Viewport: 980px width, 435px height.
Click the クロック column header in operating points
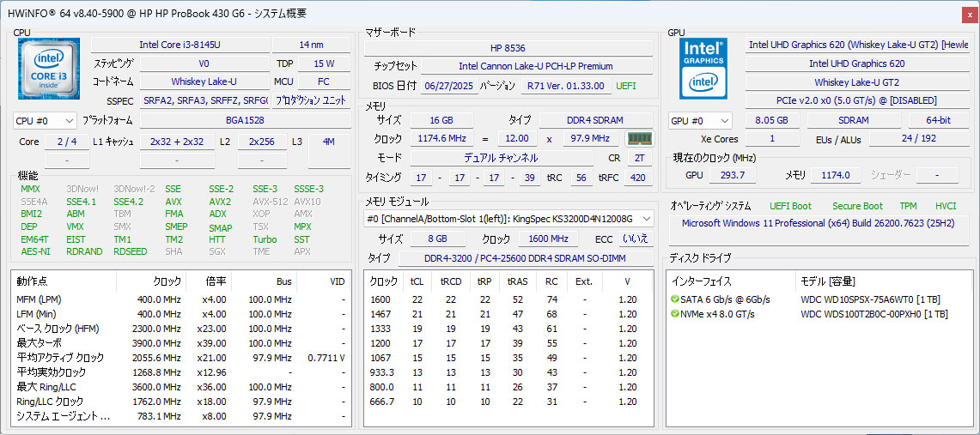click(x=167, y=281)
